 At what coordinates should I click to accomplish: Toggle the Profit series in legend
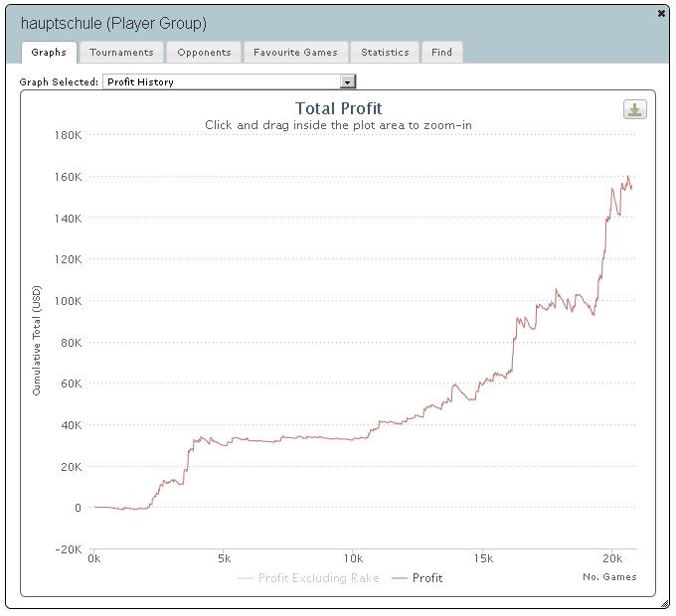[427, 578]
